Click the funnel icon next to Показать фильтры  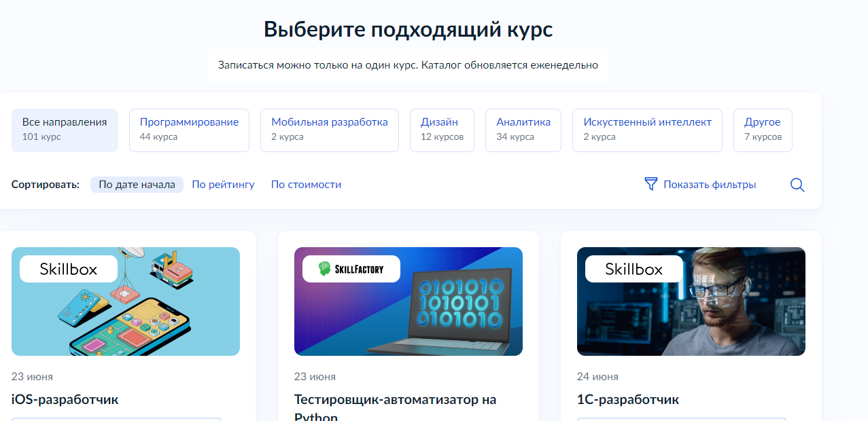pos(650,183)
